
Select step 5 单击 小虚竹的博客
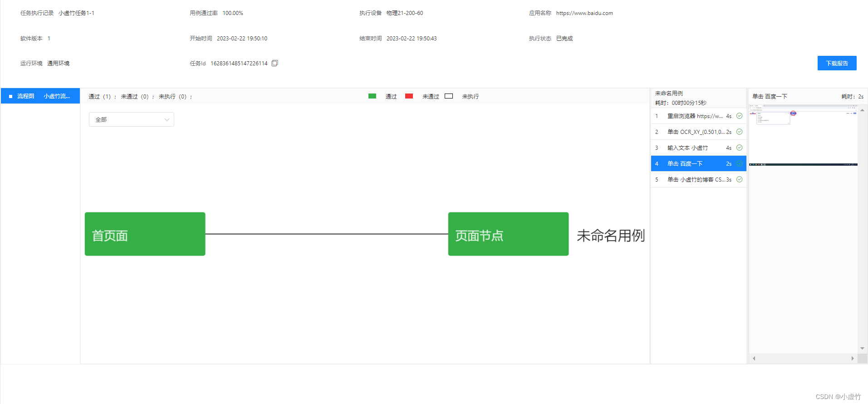(698, 179)
